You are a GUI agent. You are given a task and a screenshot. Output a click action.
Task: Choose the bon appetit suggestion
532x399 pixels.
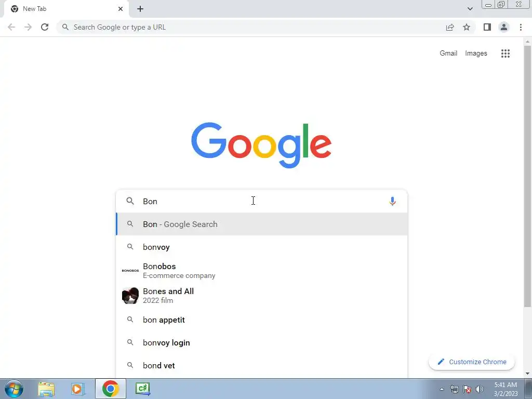coord(262,320)
